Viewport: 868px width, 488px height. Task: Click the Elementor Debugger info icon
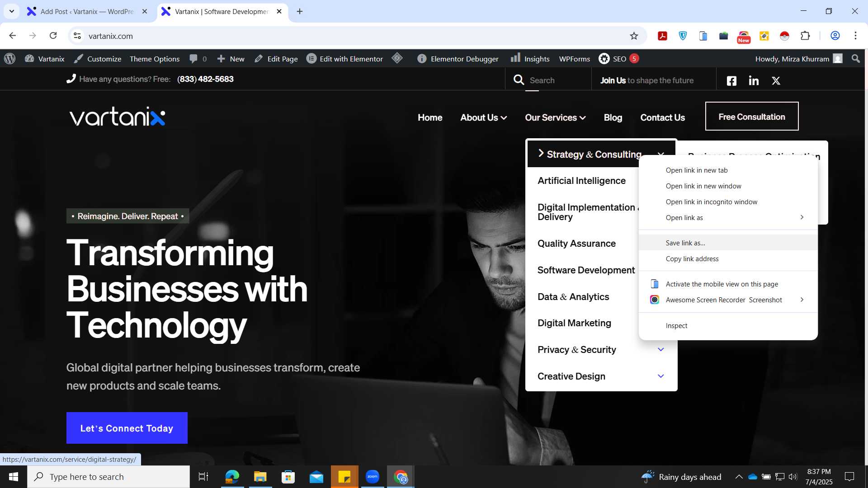[421, 59]
